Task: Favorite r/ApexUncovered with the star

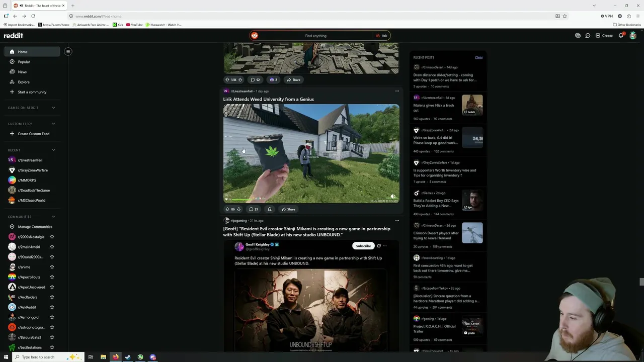Action: 52,287
